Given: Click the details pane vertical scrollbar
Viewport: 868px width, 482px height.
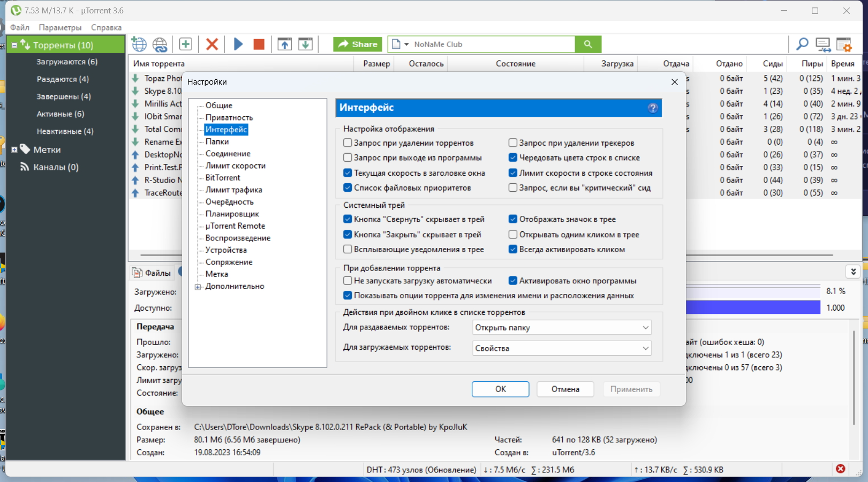Looking at the screenshot, I should coord(854,378).
